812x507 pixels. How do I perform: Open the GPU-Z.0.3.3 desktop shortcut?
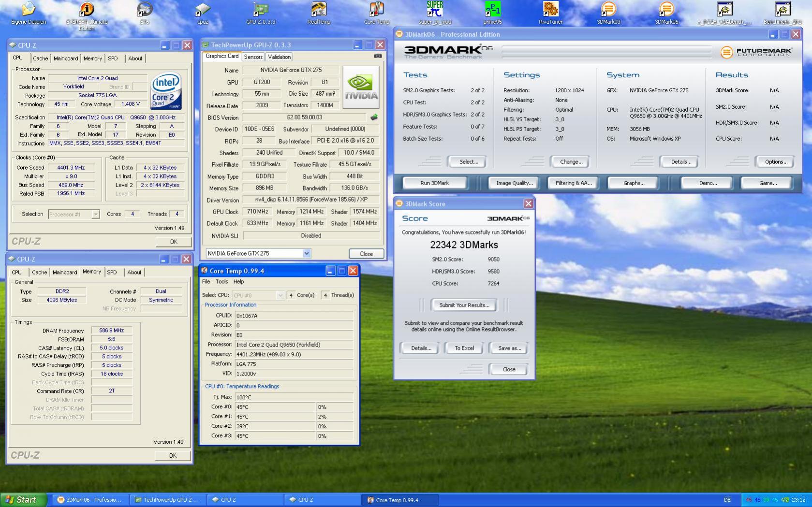tap(261, 13)
